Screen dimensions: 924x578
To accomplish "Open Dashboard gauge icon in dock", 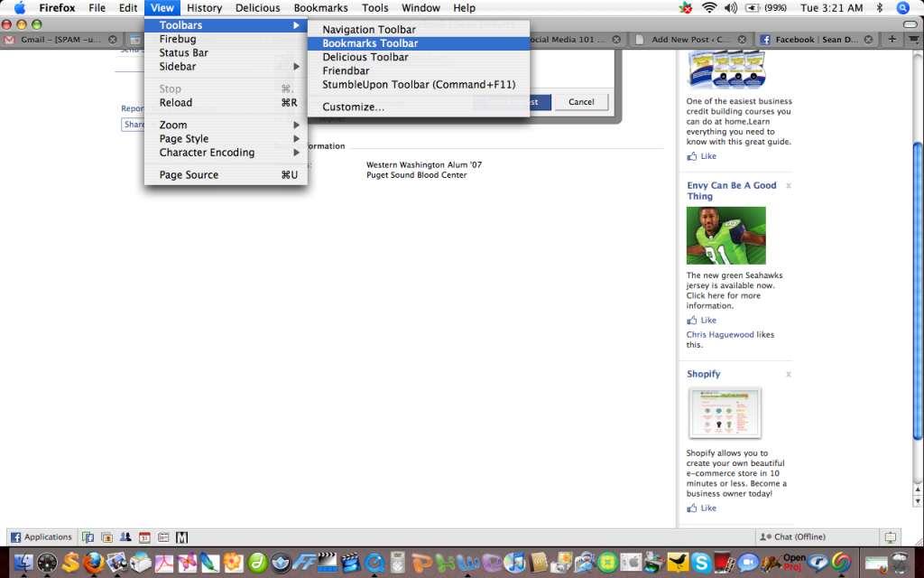I will point(47,564).
